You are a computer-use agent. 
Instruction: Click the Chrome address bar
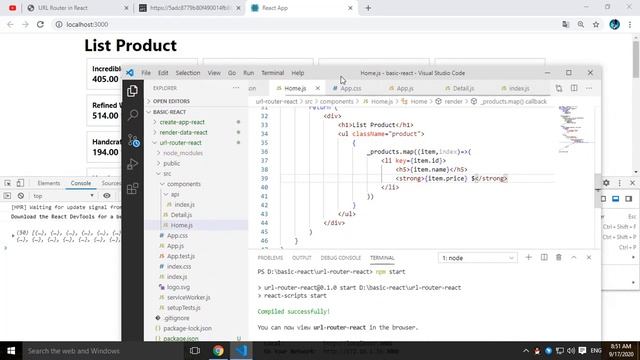tap(306, 24)
